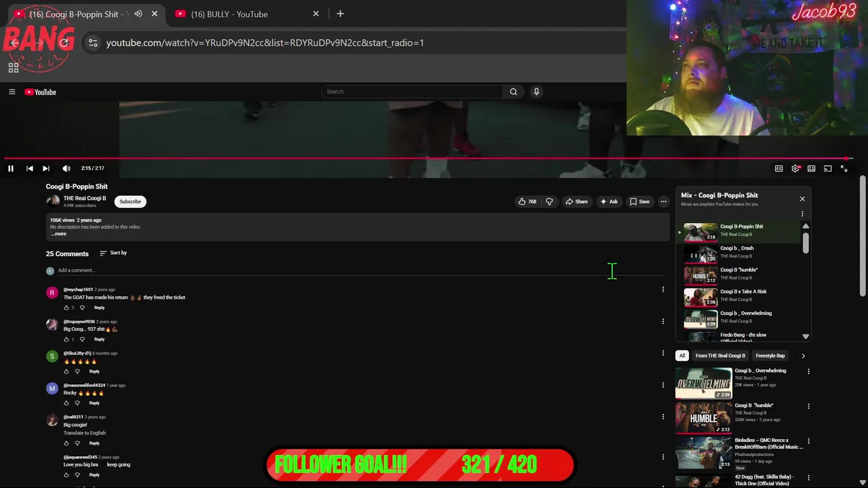Subscribe to THE Real Coogi B
Screen dimensions: 868x488
pos(130,201)
